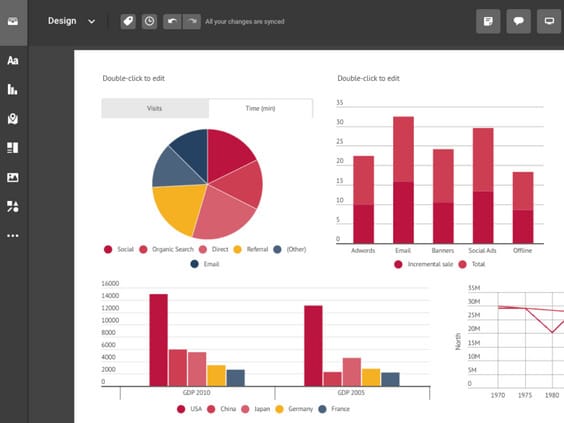564x423 pixels.
Task: Open the charts panel bar-graph icon
Action: coord(13,89)
